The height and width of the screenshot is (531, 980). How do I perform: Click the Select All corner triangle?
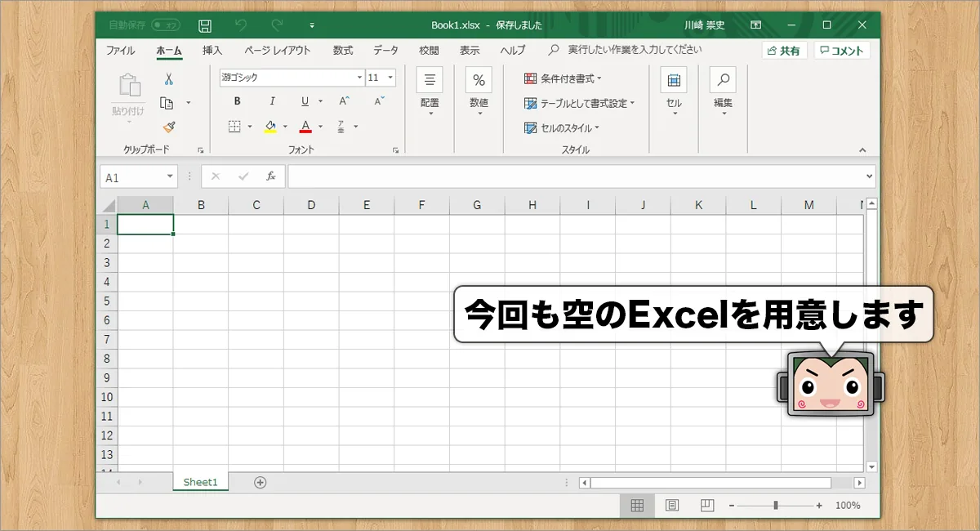[x=107, y=205]
